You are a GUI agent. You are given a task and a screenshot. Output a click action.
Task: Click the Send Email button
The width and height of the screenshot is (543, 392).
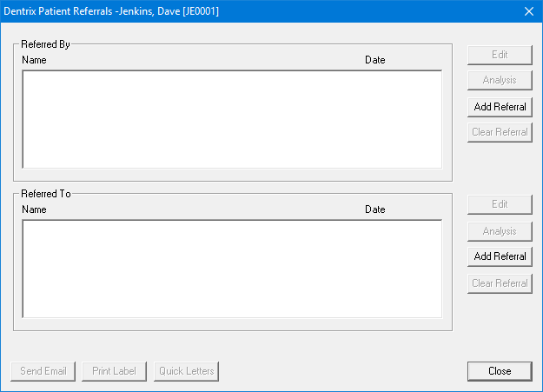(44, 371)
